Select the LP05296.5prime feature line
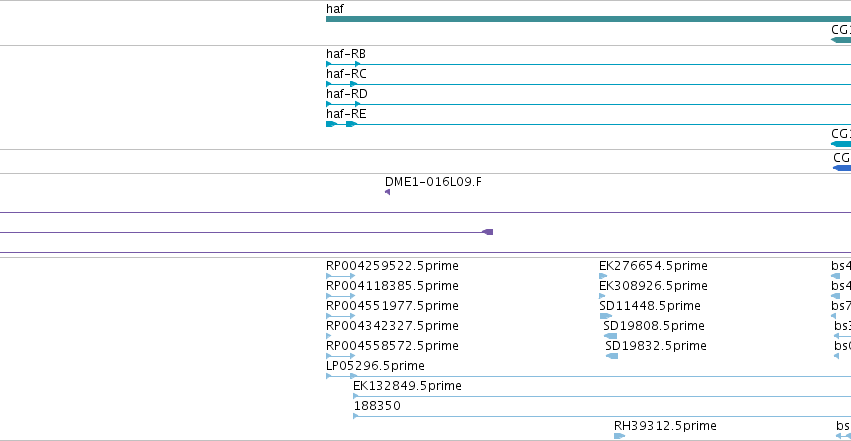The image size is (851, 441). click(x=588, y=376)
